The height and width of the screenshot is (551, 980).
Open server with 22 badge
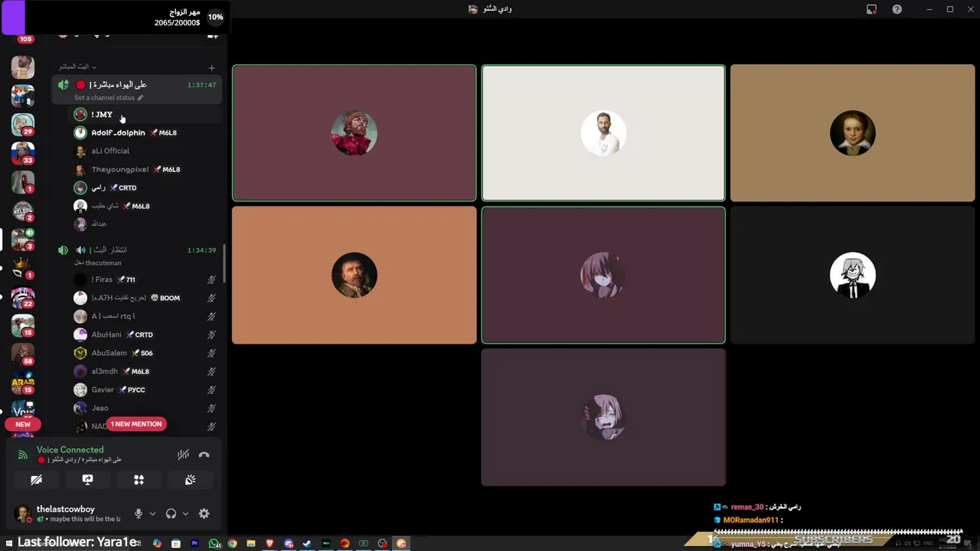coord(23,296)
